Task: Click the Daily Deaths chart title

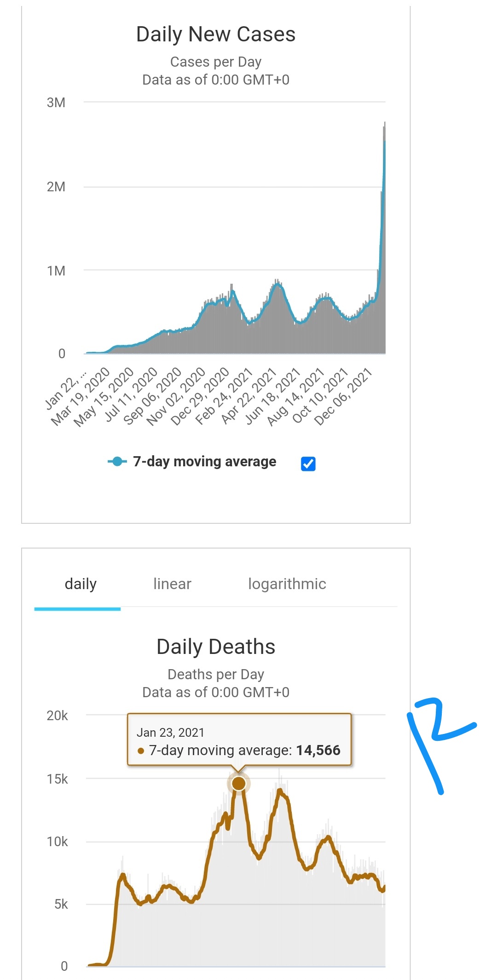Action: tap(215, 647)
